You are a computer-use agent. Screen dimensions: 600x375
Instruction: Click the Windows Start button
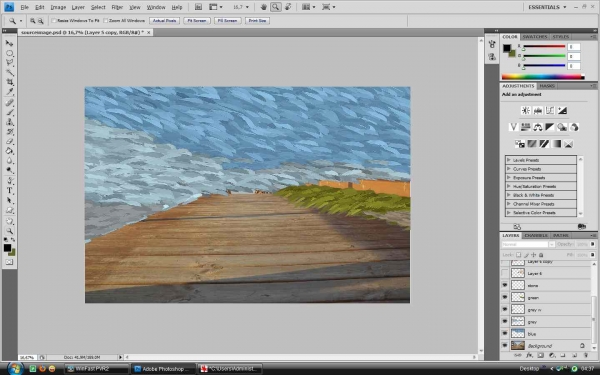click(x=15, y=368)
